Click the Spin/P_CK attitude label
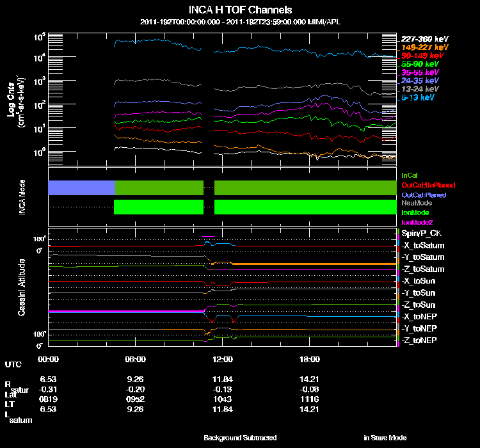480x448 pixels. [x=422, y=234]
